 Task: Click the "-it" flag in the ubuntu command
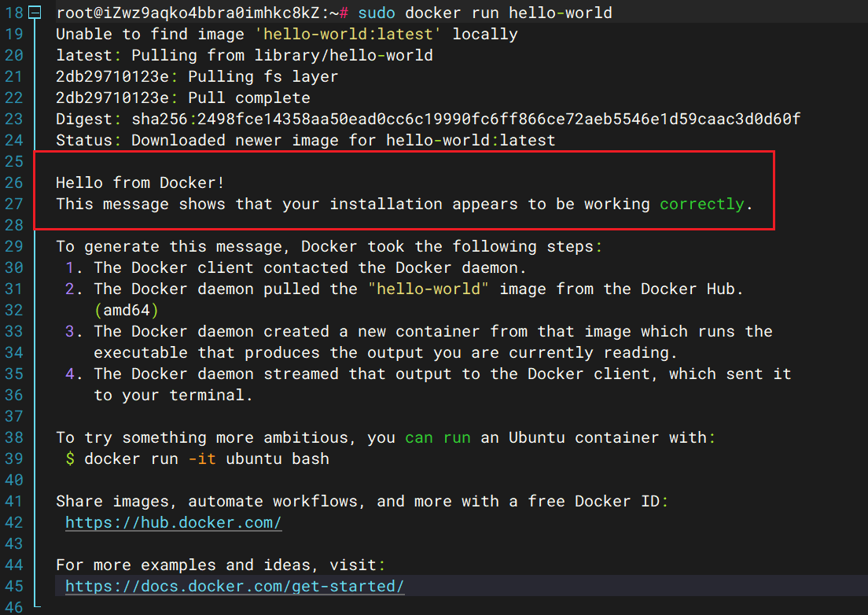tap(202, 458)
